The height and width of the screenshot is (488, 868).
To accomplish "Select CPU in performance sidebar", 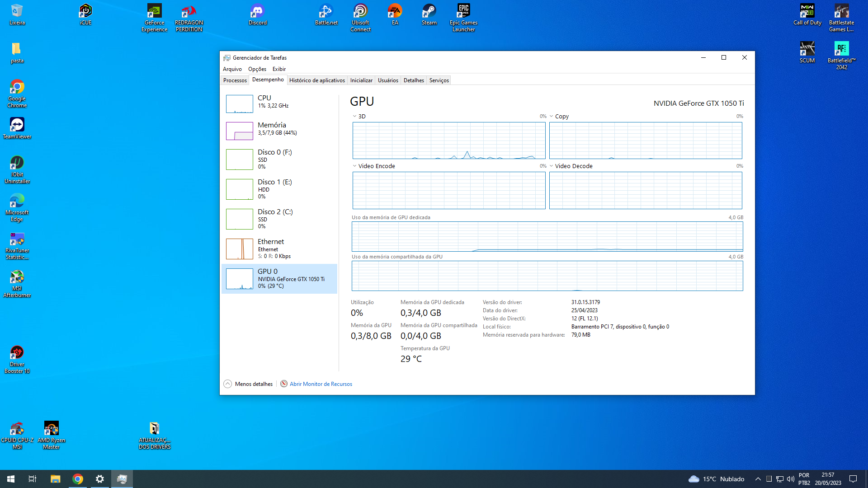I will [279, 103].
